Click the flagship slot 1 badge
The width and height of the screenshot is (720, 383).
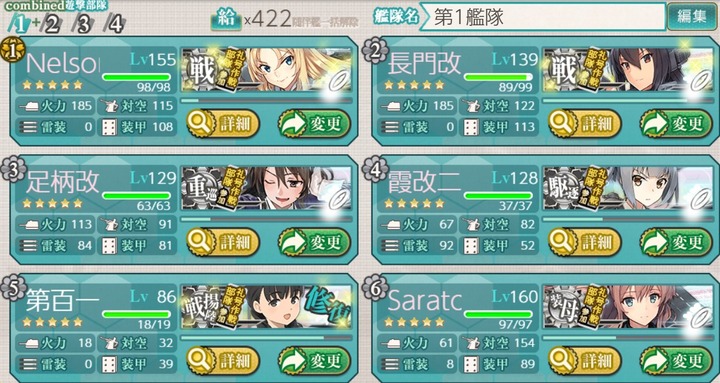(x=12, y=51)
